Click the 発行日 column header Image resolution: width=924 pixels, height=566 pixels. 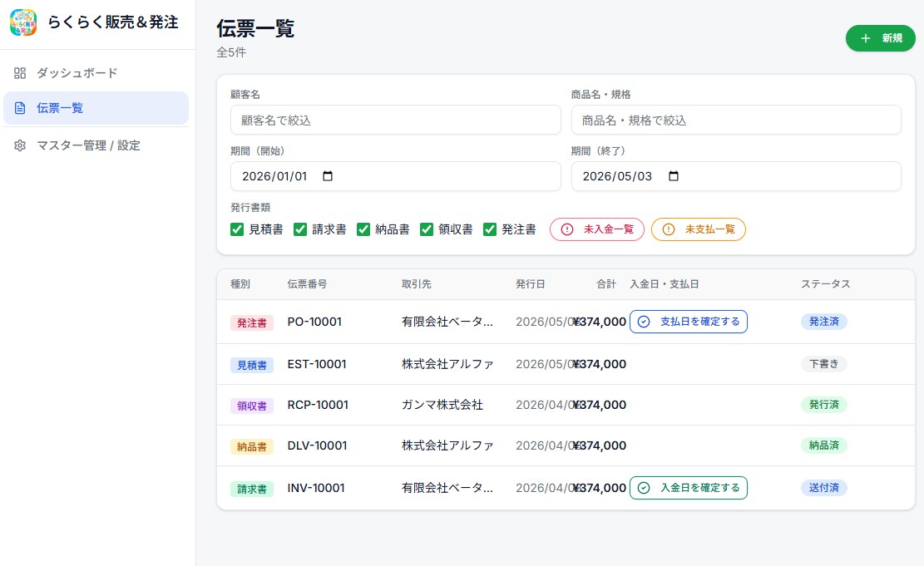531,284
